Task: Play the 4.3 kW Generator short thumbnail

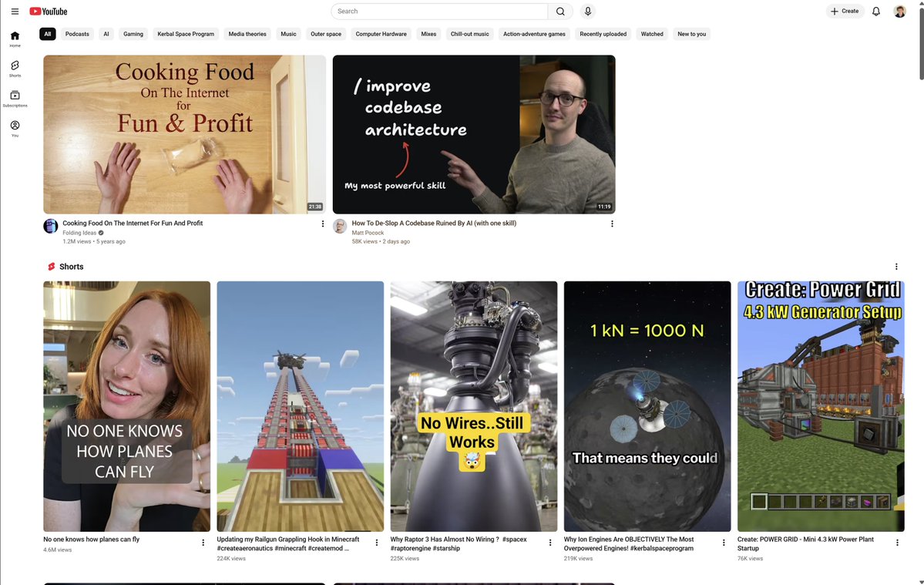Action: click(x=821, y=406)
